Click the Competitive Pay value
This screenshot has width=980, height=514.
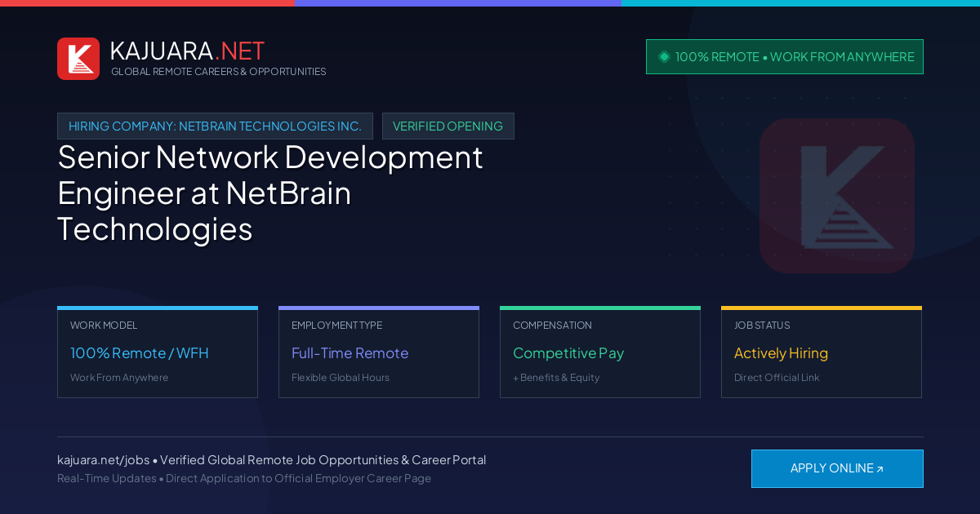point(568,353)
